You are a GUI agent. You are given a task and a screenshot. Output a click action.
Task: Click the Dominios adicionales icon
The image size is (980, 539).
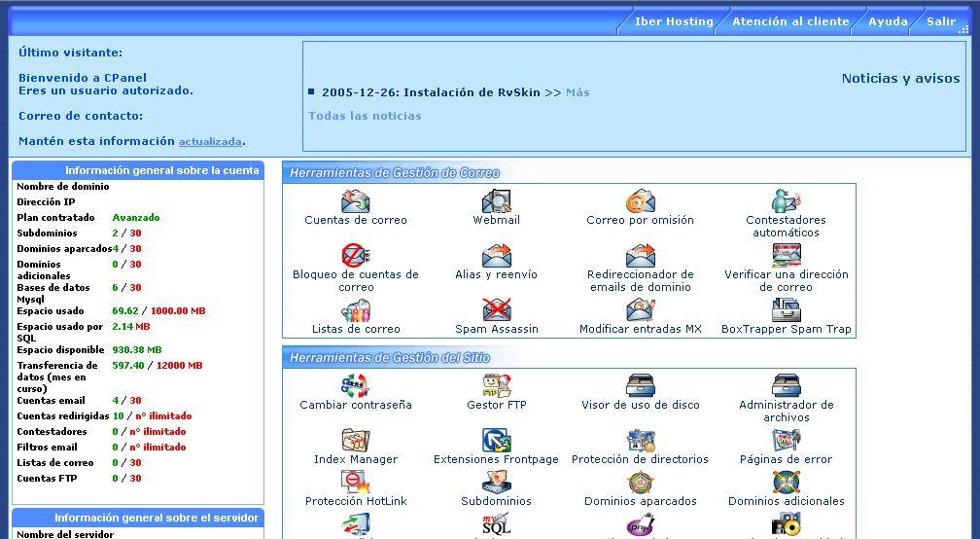787,483
